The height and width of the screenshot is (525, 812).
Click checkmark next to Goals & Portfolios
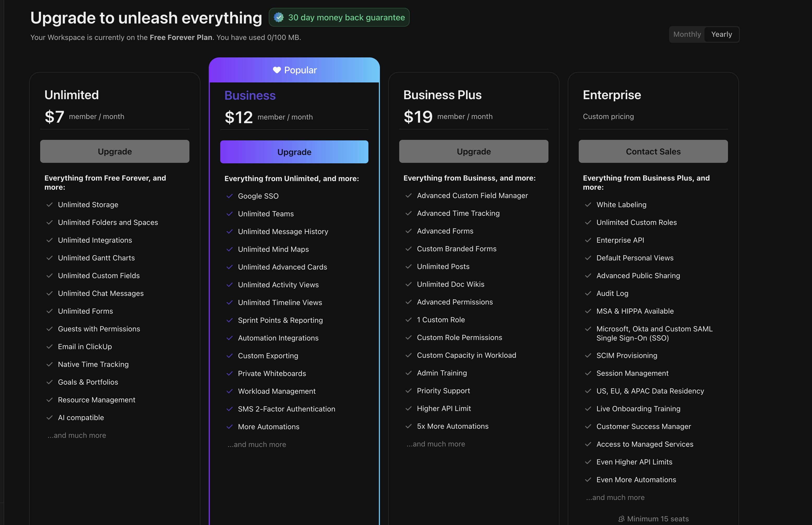tap(49, 382)
